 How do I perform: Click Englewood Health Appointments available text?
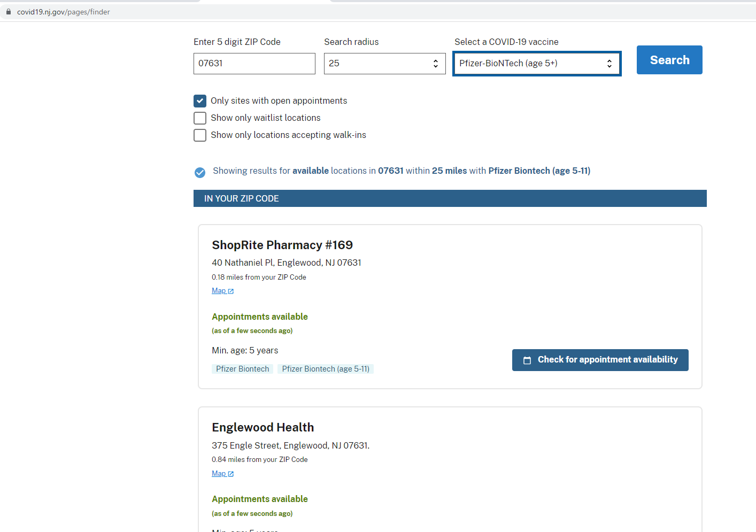click(x=260, y=499)
